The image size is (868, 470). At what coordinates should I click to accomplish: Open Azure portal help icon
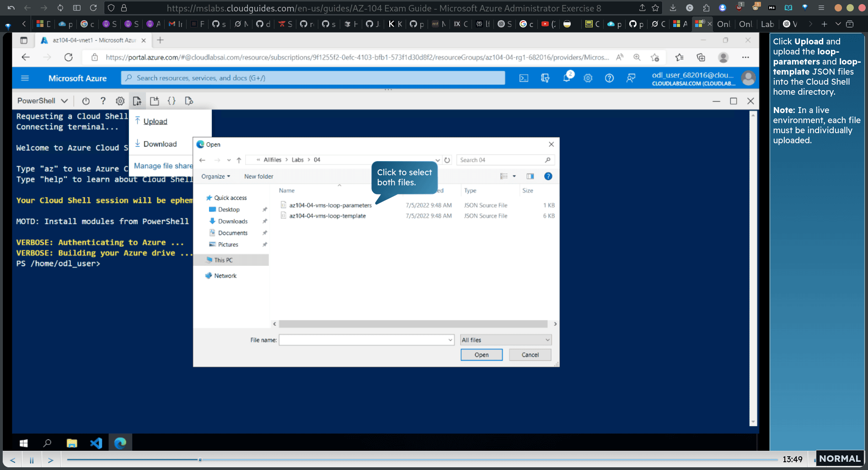click(609, 78)
